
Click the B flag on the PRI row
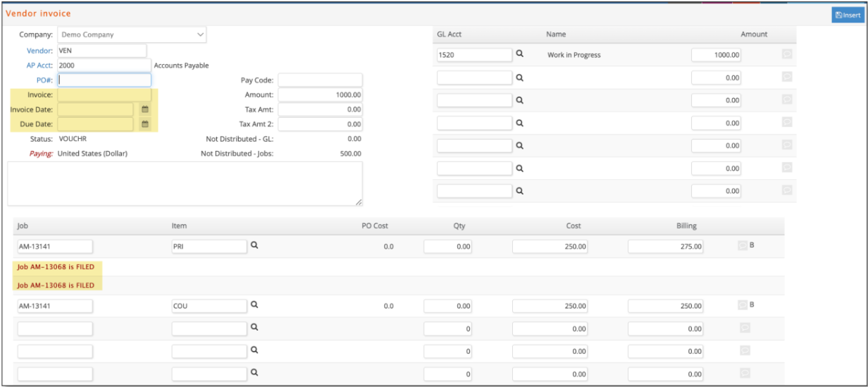752,245
